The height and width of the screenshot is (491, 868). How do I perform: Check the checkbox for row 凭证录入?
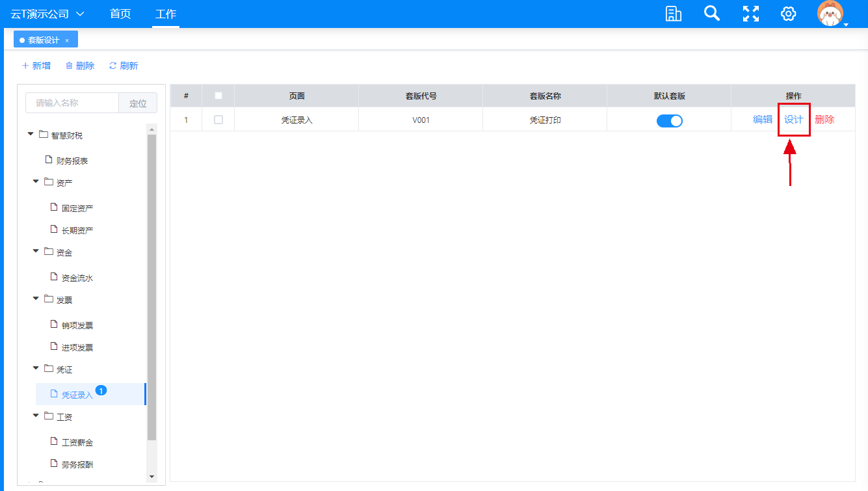click(218, 120)
